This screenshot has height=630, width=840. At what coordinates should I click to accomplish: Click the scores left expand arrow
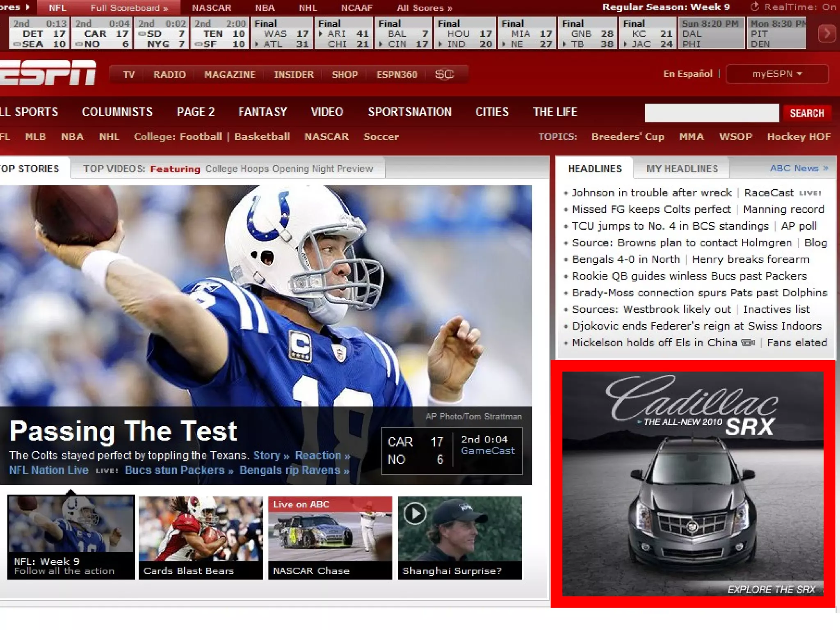27,7
